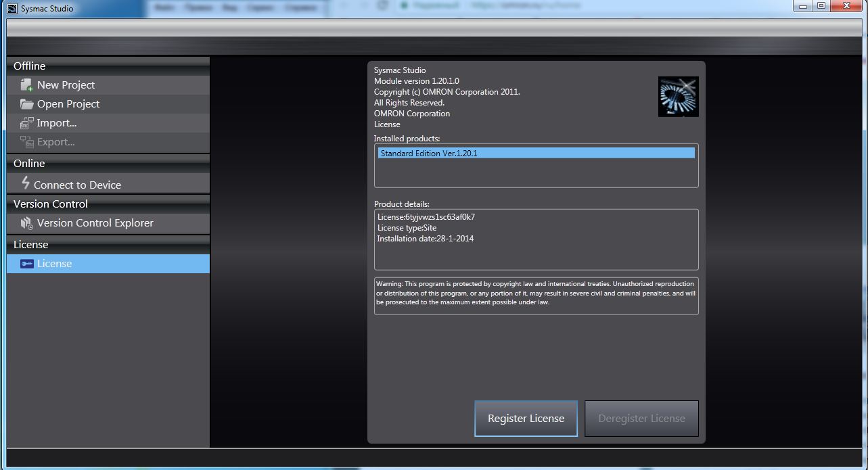
Task: Minimize the Sysmac Studio window
Action: (x=803, y=7)
